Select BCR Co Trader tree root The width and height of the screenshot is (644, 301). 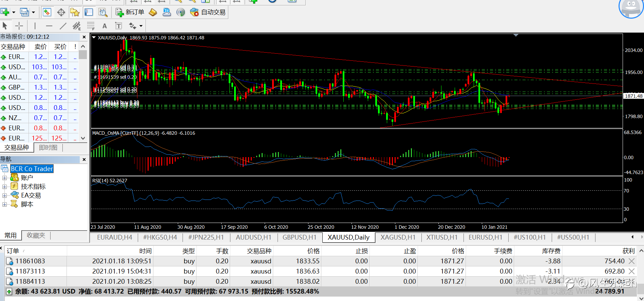(32, 169)
